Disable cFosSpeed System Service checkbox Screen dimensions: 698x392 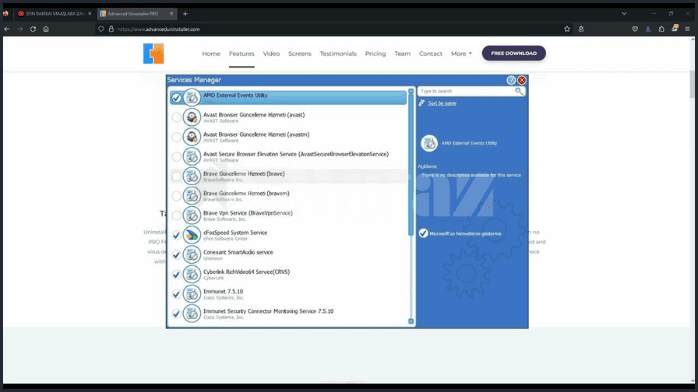pyautogui.click(x=176, y=235)
